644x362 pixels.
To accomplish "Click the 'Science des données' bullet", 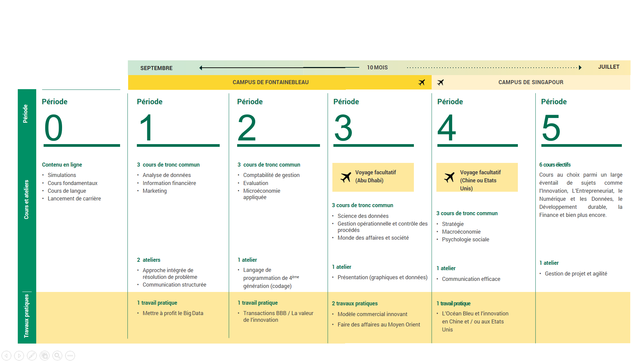I will click(x=363, y=216).
